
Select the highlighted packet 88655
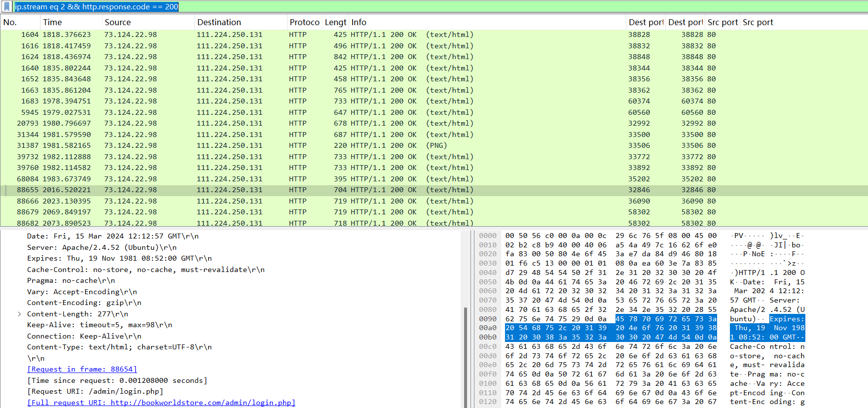[434, 190]
